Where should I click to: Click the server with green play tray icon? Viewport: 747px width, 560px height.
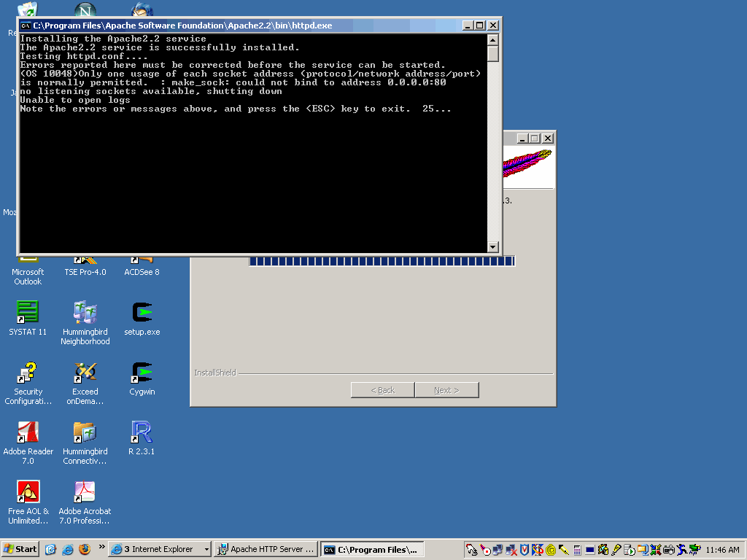[629, 550]
